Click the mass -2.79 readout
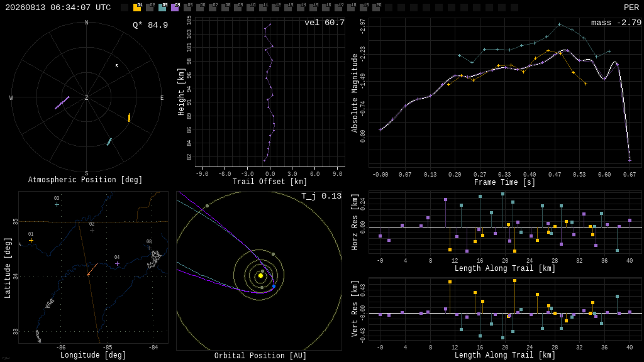Screen dimensions: 644x362 pos(616,23)
